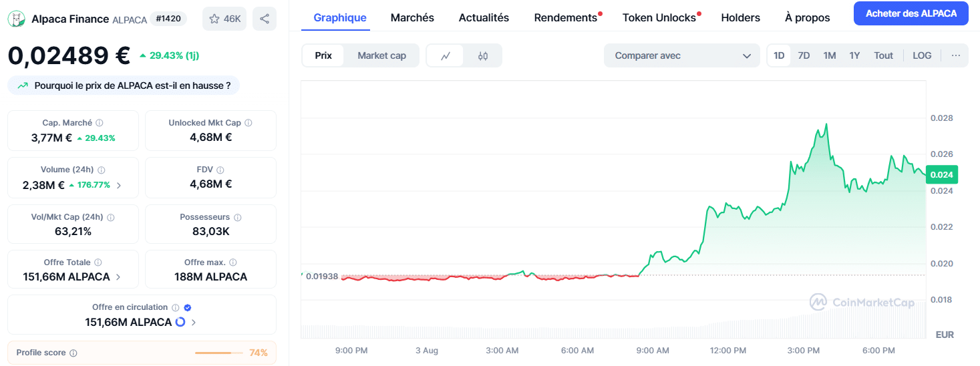The height and width of the screenshot is (366, 980).
Task: Open the share icon button
Action: click(265, 19)
